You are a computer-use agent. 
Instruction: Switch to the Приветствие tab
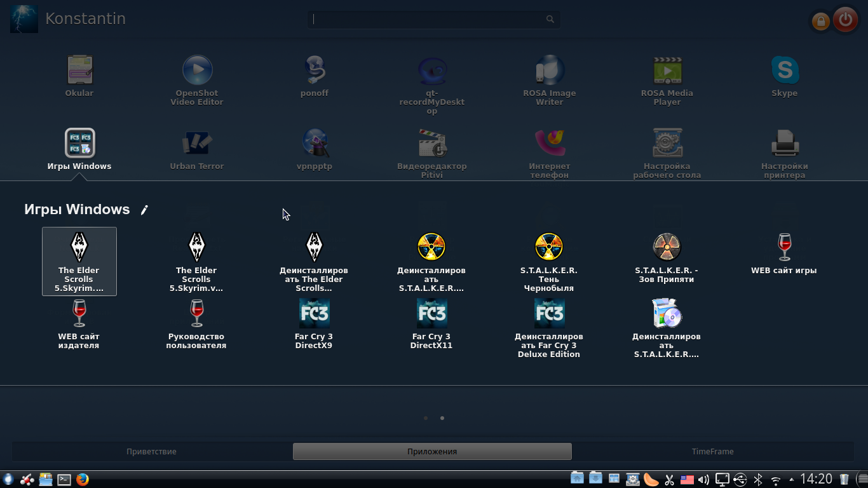(x=152, y=452)
